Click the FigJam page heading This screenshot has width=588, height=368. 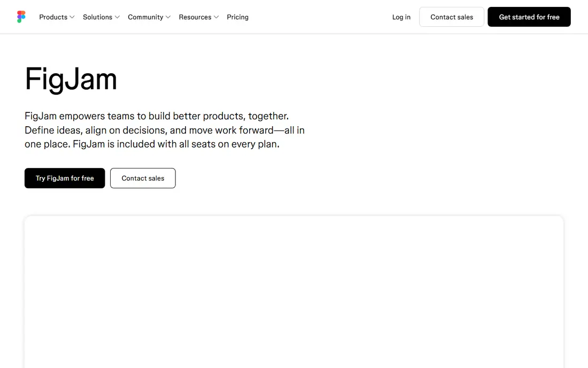71,79
